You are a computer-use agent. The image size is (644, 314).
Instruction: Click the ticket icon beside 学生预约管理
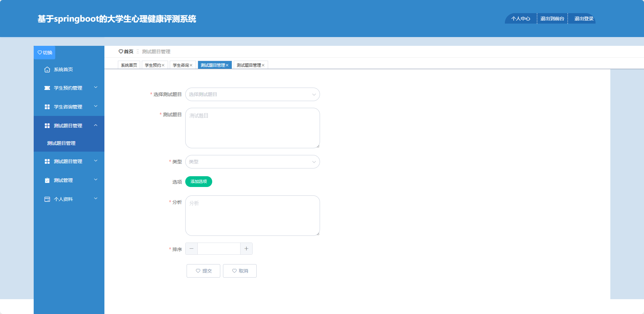(x=47, y=88)
